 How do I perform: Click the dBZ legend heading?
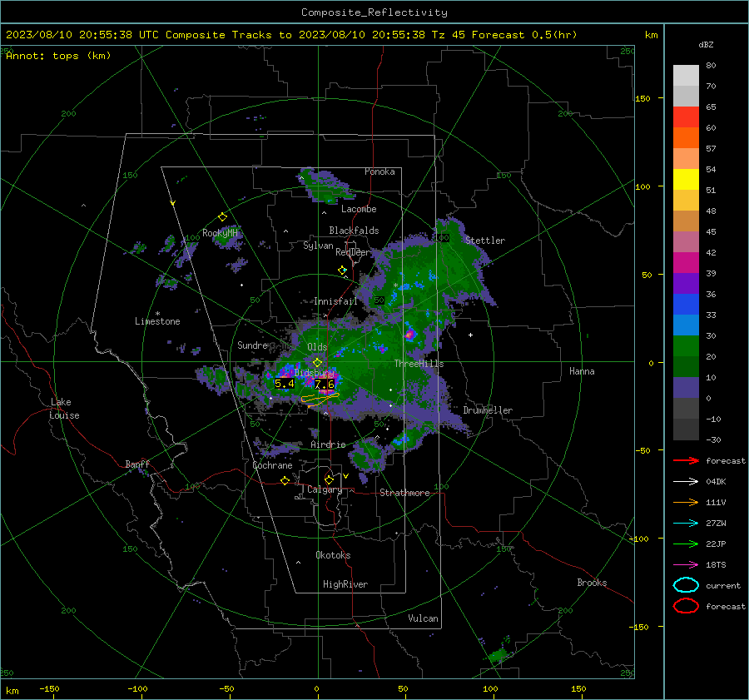(706, 44)
